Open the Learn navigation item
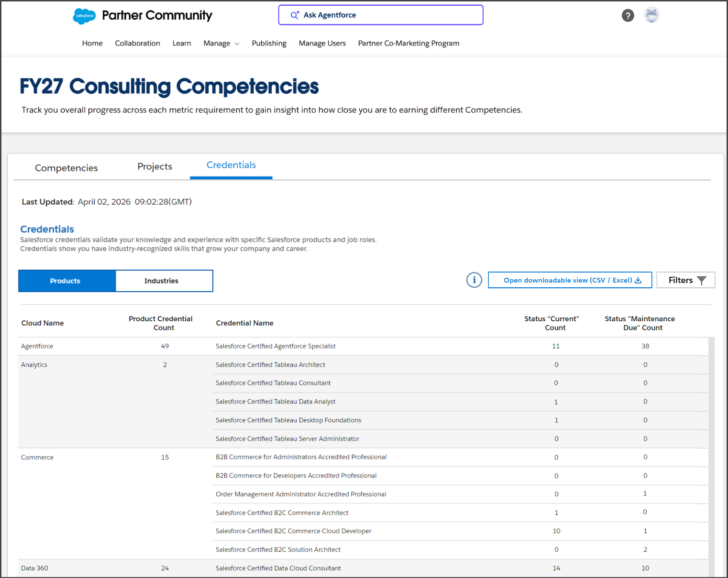 coord(182,43)
